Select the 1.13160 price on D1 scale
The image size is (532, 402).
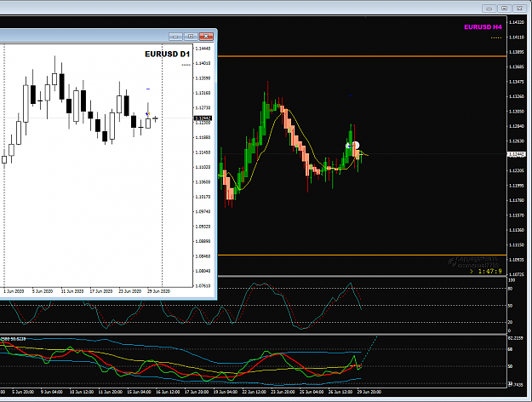coord(203,93)
